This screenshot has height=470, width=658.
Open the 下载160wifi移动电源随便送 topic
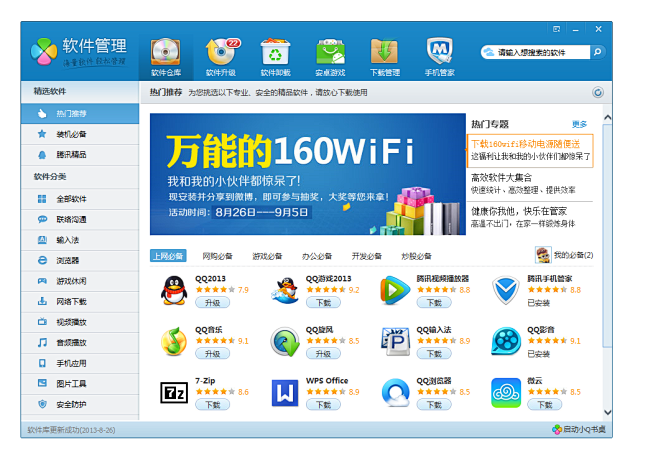coord(530,151)
